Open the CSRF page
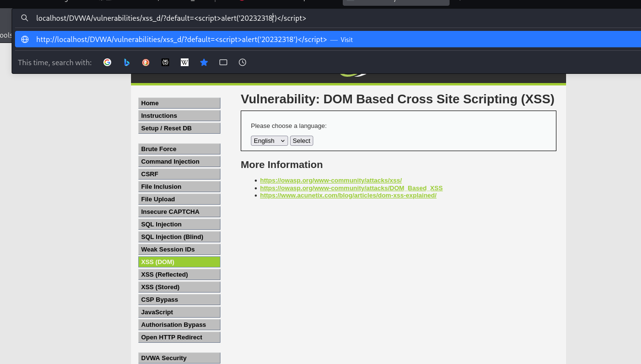The image size is (641, 364). click(179, 174)
